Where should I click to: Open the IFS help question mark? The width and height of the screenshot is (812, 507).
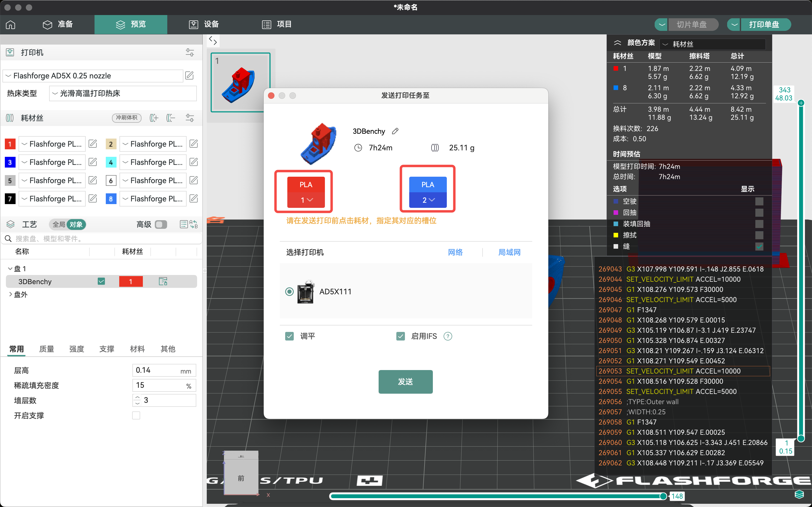448,336
